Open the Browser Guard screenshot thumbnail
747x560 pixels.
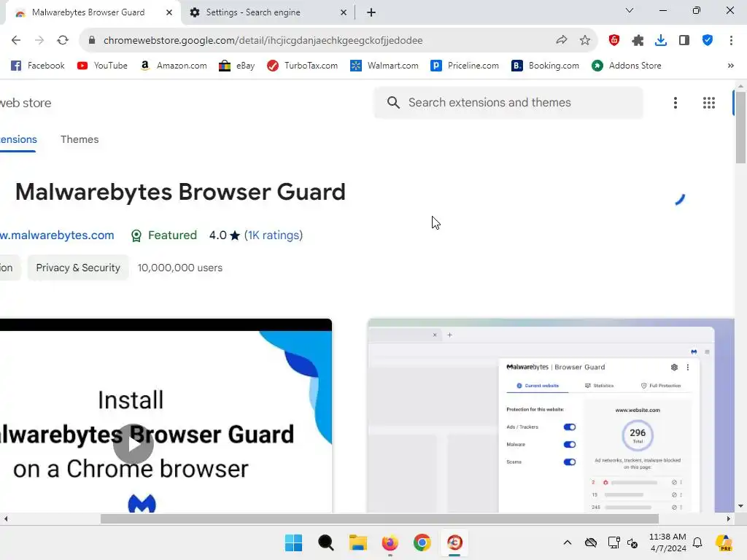(x=551, y=416)
